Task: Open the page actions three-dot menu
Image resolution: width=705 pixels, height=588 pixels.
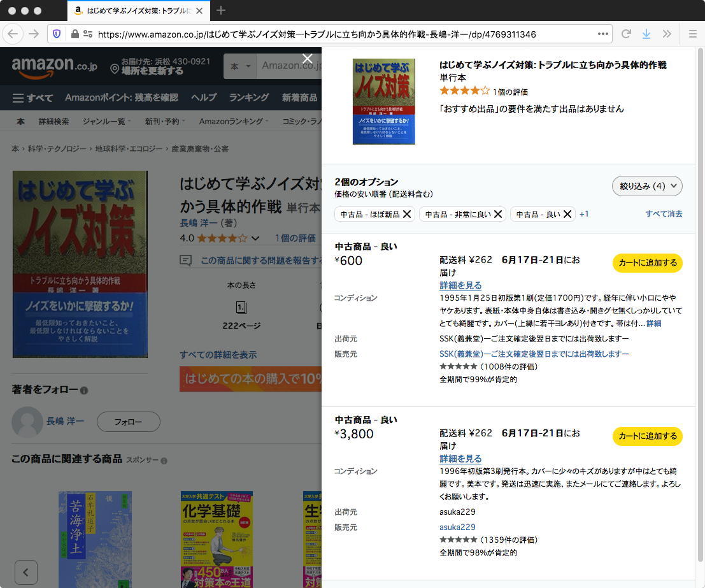Action: (603, 34)
